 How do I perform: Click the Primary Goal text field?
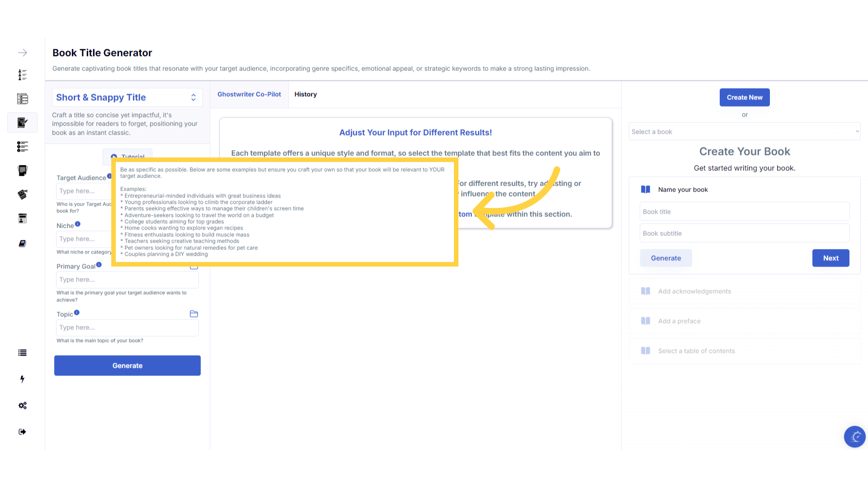127,280
